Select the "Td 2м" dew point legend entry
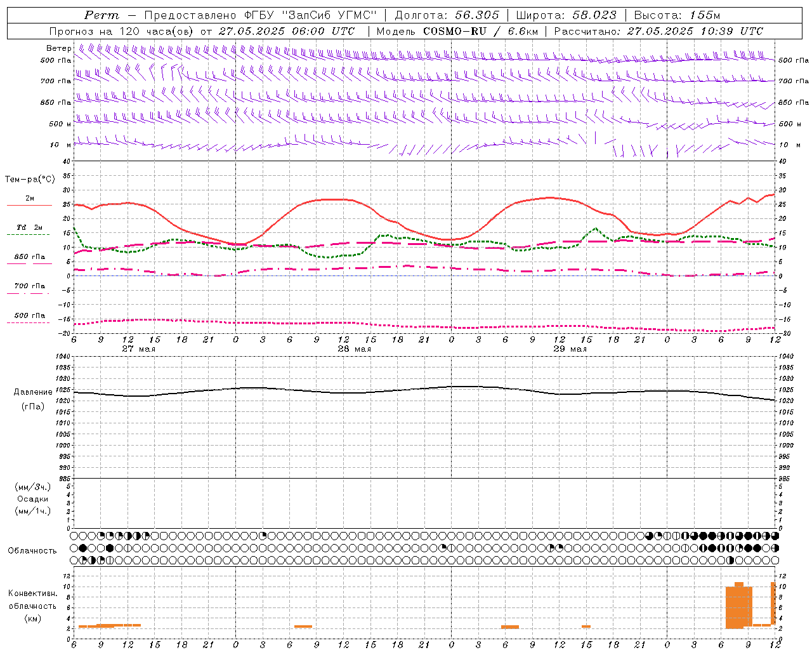This screenshot has height=650, width=812. 30,227
